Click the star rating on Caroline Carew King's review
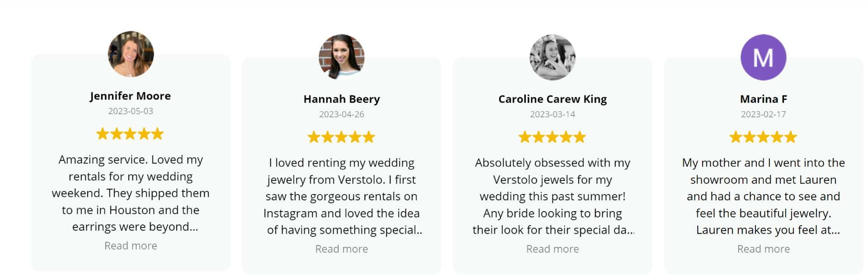This screenshot has height=279, width=868. point(552,137)
